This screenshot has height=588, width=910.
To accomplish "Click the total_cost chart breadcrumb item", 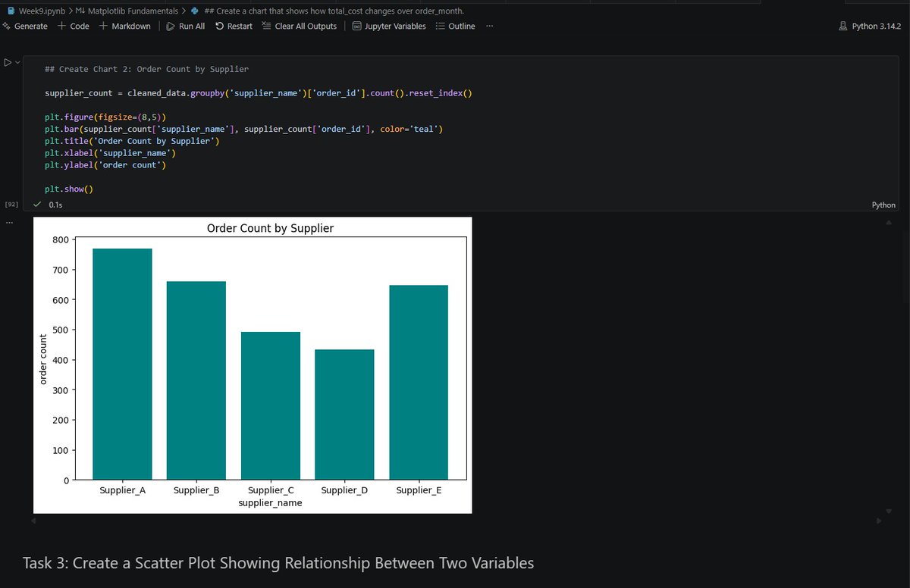I will (328, 11).
